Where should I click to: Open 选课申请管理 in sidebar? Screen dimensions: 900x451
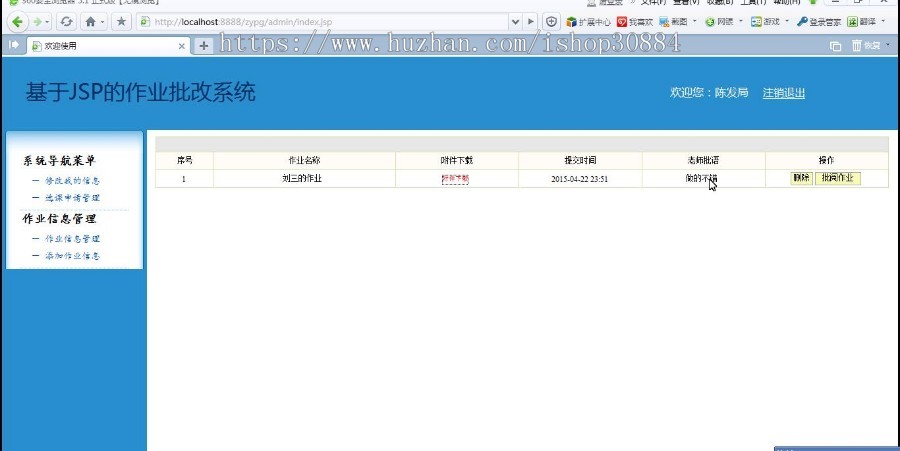click(72, 198)
